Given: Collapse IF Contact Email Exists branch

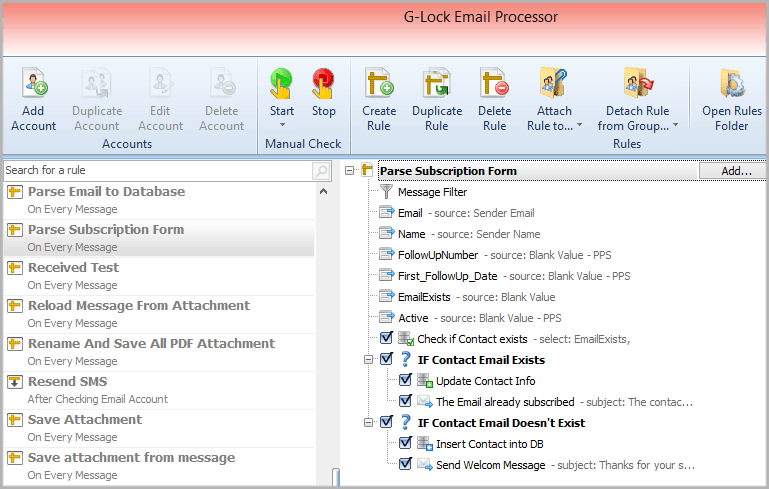Looking at the screenshot, I should coord(368,360).
